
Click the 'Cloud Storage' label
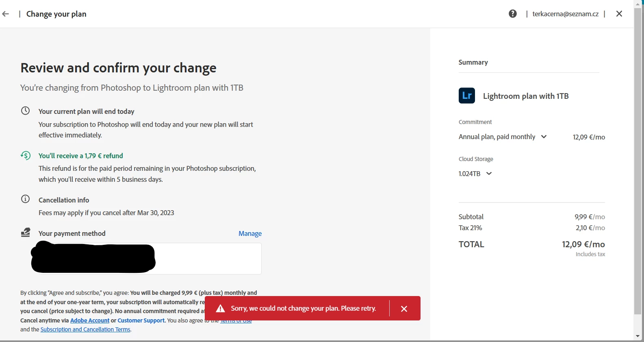click(x=476, y=159)
